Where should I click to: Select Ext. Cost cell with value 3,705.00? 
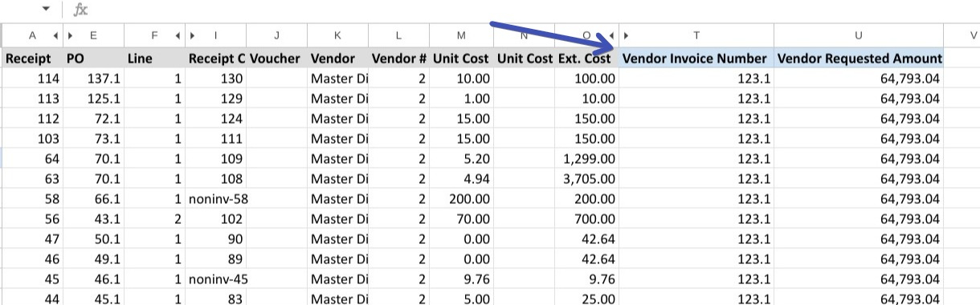[x=586, y=179]
